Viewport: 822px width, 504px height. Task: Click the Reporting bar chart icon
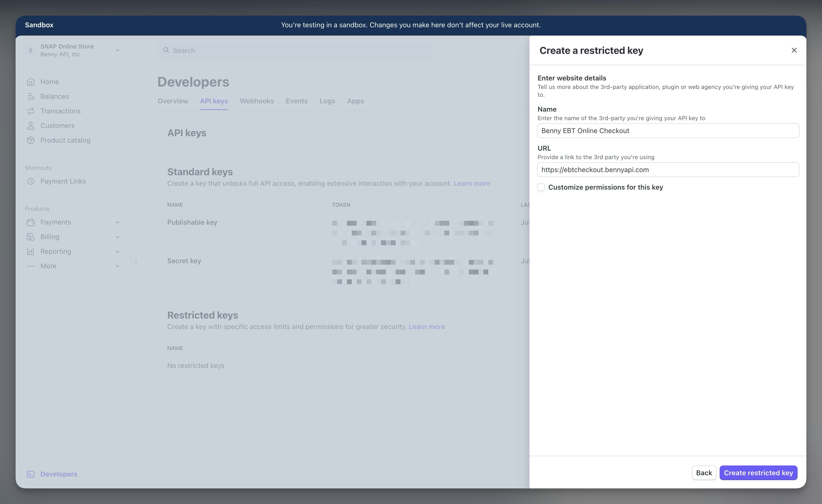[x=31, y=252]
